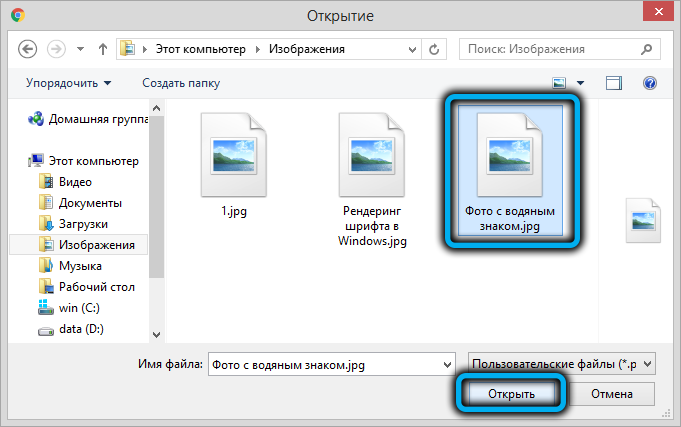Click the Документы folder icon
This screenshot has width=681, height=427.
coord(46,203)
